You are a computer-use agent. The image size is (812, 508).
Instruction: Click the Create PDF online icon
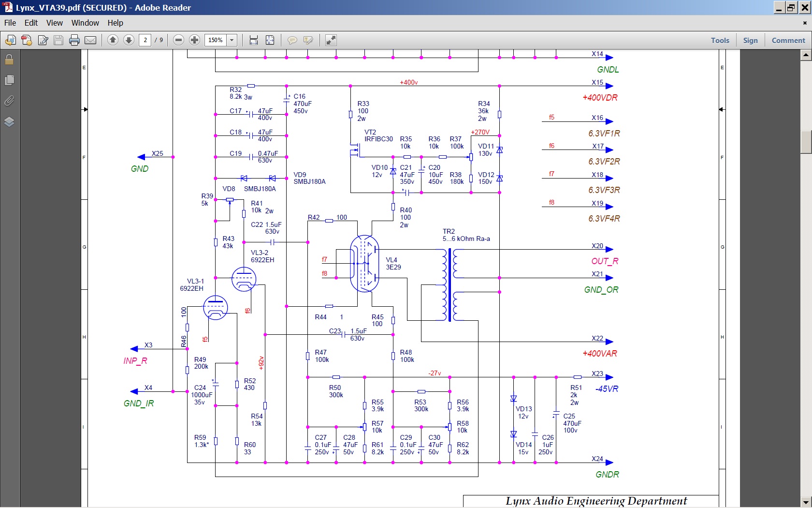coord(10,40)
